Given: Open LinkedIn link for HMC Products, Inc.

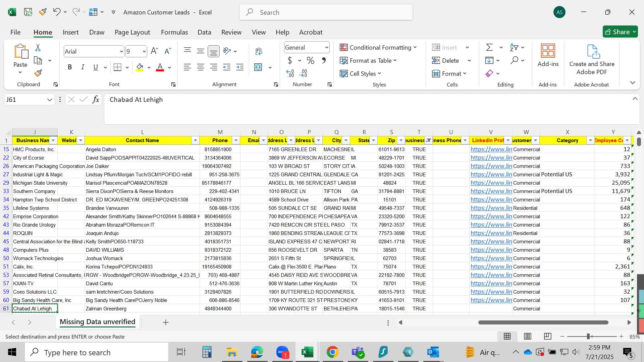Looking at the screenshot, I should [x=491, y=149].
